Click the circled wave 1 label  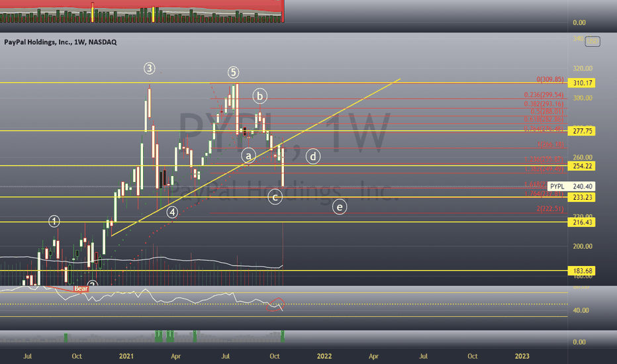coord(54,221)
